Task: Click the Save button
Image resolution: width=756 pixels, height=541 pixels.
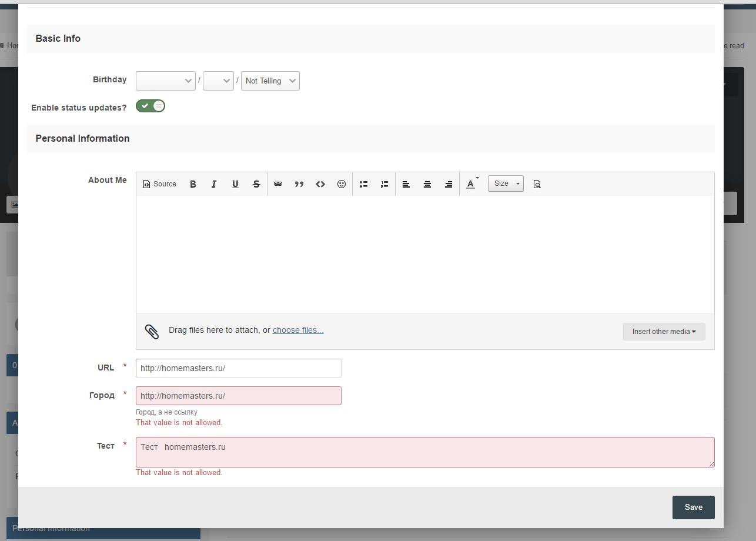Action: tap(693, 507)
